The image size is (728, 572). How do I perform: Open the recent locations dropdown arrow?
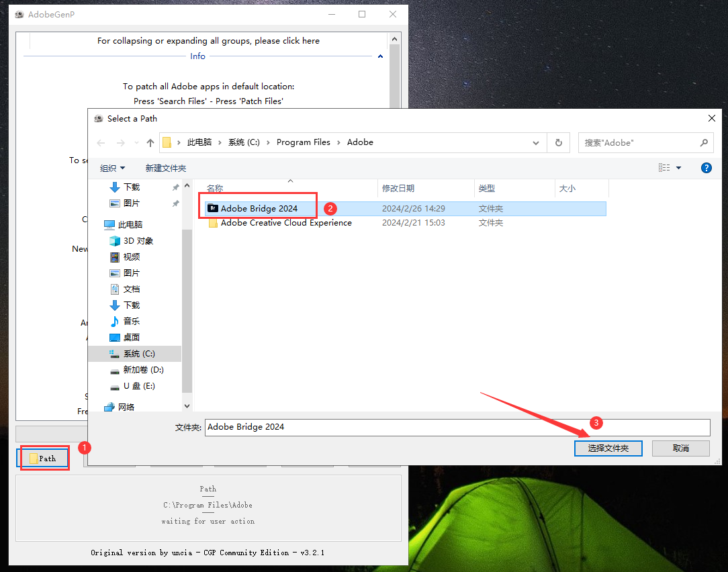(136, 142)
